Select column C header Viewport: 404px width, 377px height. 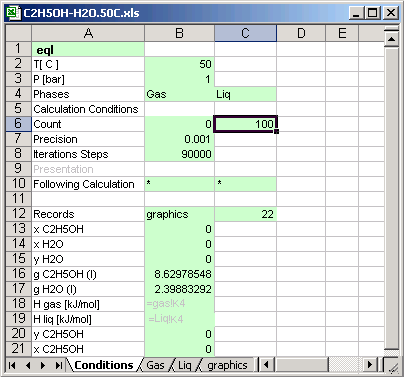tap(245, 33)
